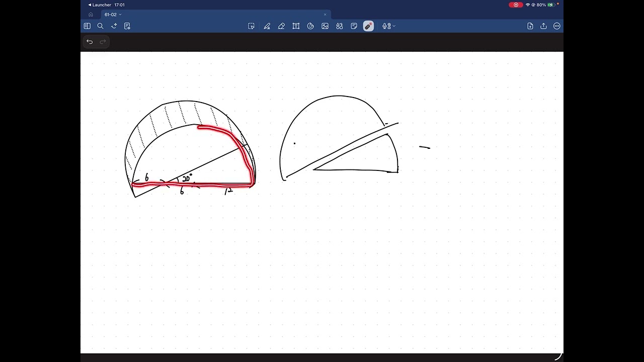This screenshot has height=362, width=644.
Task: Undo the last stroke
Action: [90, 42]
